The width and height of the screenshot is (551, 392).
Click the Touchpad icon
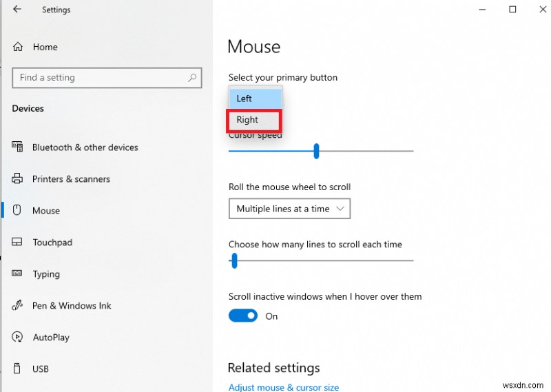17,242
